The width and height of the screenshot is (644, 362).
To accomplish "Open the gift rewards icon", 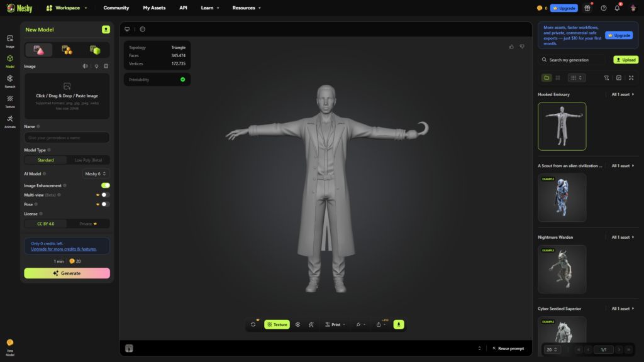I will pos(587,8).
